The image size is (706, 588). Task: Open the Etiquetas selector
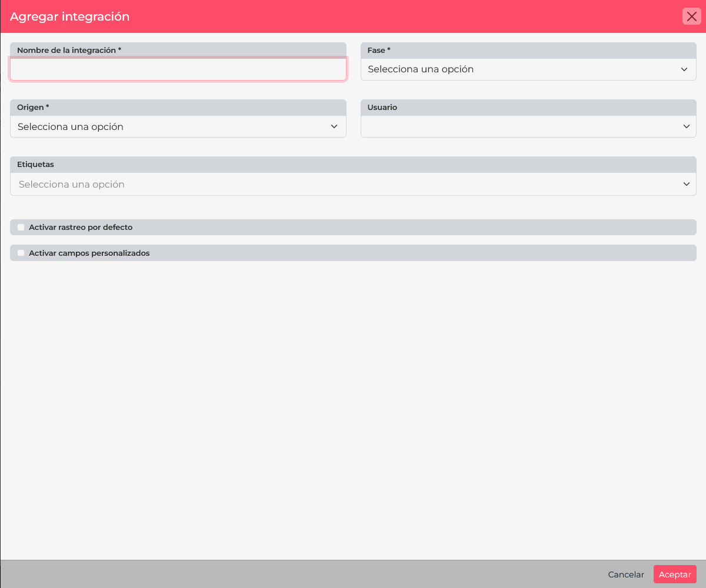(353, 184)
